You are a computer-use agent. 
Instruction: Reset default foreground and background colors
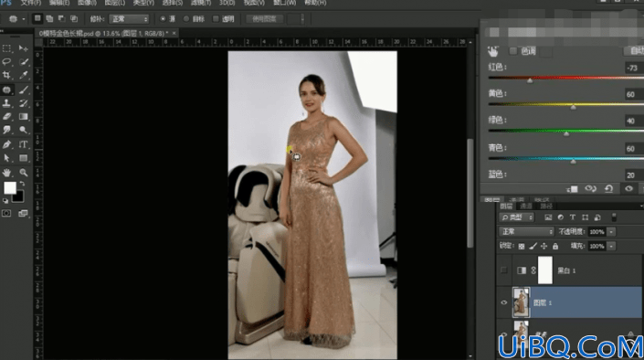point(5,201)
